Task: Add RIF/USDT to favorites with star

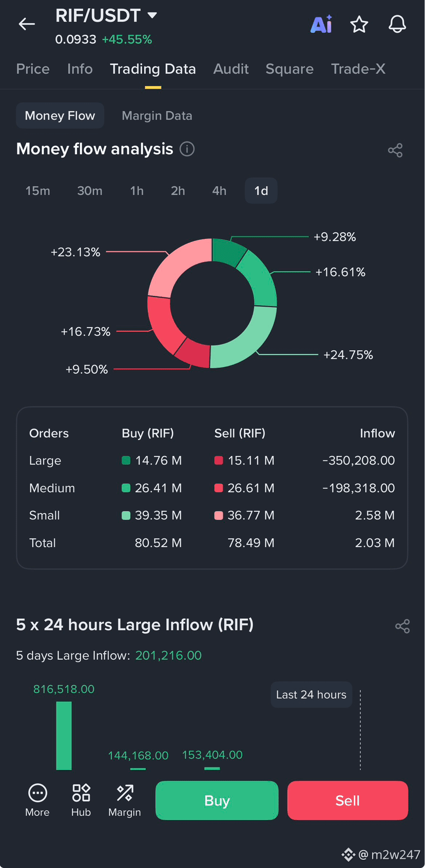Action: (x=359, y=24)
